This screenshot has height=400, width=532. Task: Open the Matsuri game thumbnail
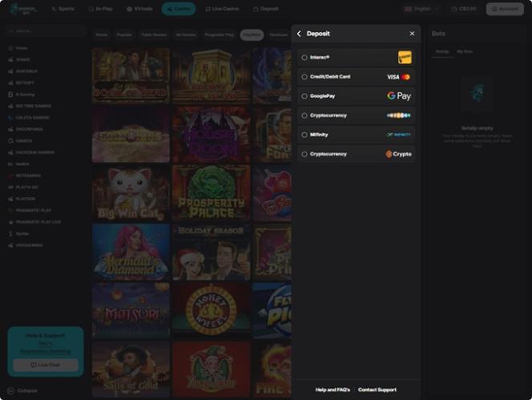(131, 311)
